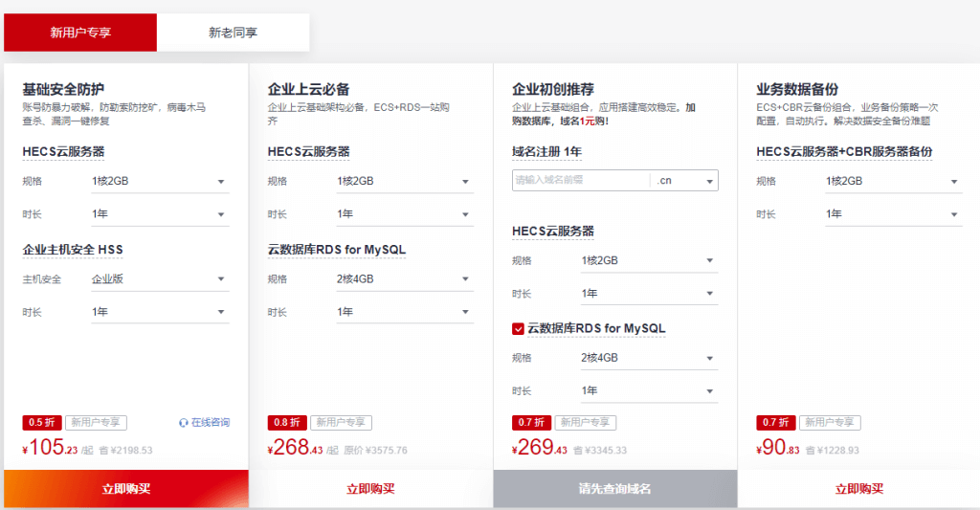This screenshot has width=980, height=510.
Task: Click 立即购买 for 业务数据备份
Action: pos(859,489)
